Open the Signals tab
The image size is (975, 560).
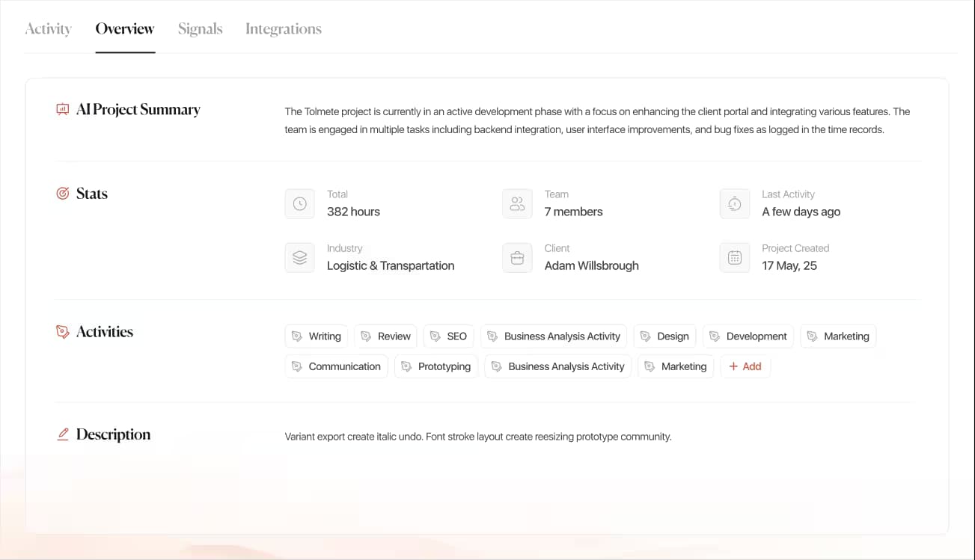[x=201, y=29]
